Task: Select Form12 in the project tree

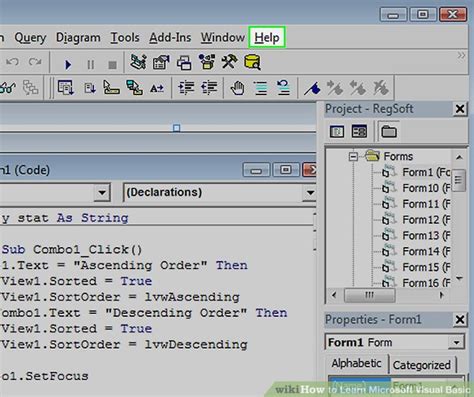Action: (427, 220)
